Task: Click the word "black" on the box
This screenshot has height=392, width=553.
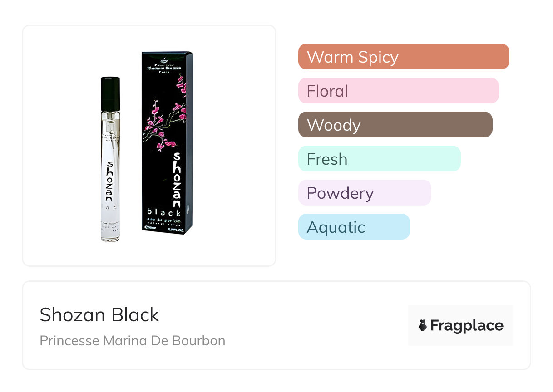Action: tap(164, 212)
